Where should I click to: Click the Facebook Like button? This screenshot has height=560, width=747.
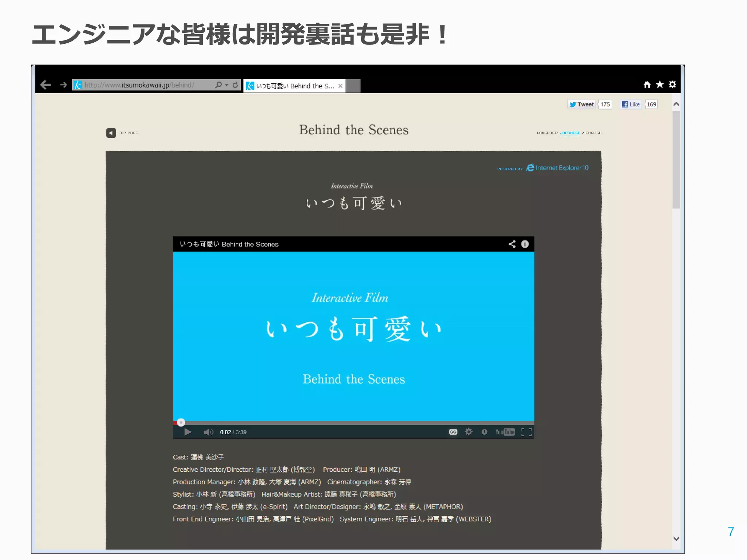pos(631,104)
